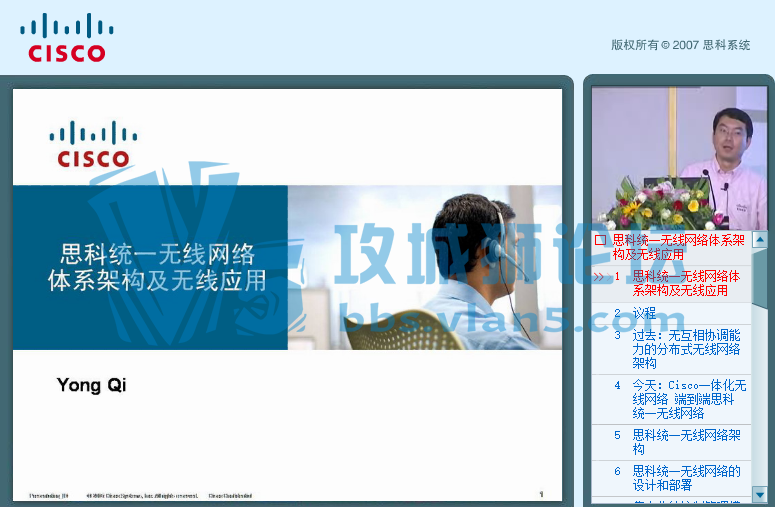Click the outline scrollbar down arrow
Viewport: 775px width, 507px height.
759,493
